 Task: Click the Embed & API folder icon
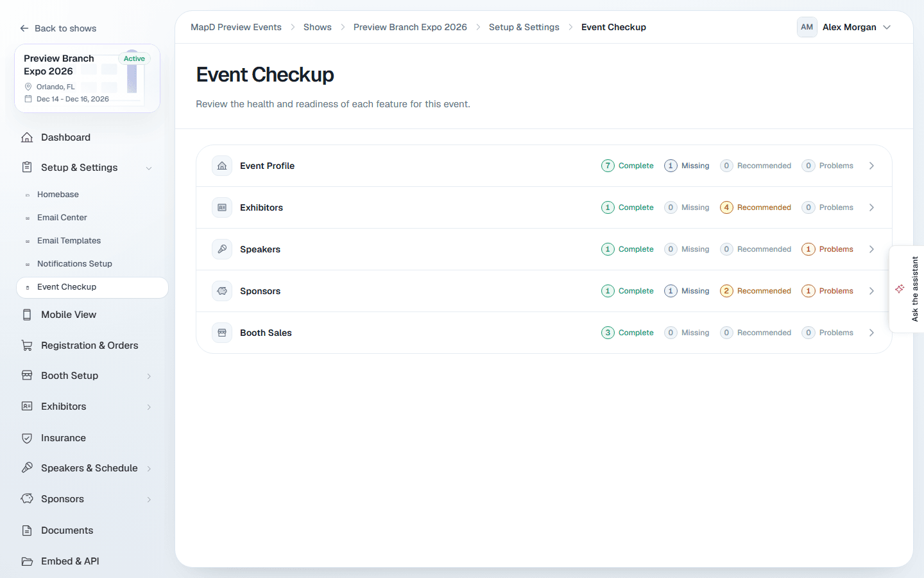click(27, 561)
